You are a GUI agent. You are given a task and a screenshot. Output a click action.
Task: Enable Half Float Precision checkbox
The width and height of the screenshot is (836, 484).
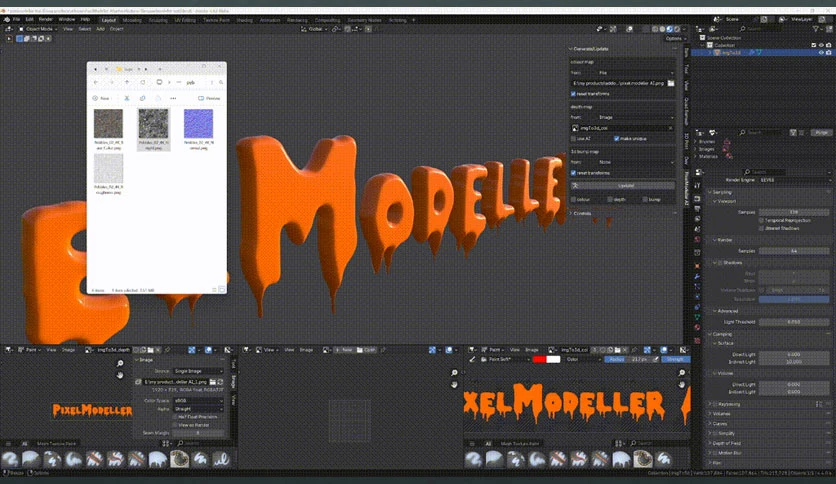(175, 417)
